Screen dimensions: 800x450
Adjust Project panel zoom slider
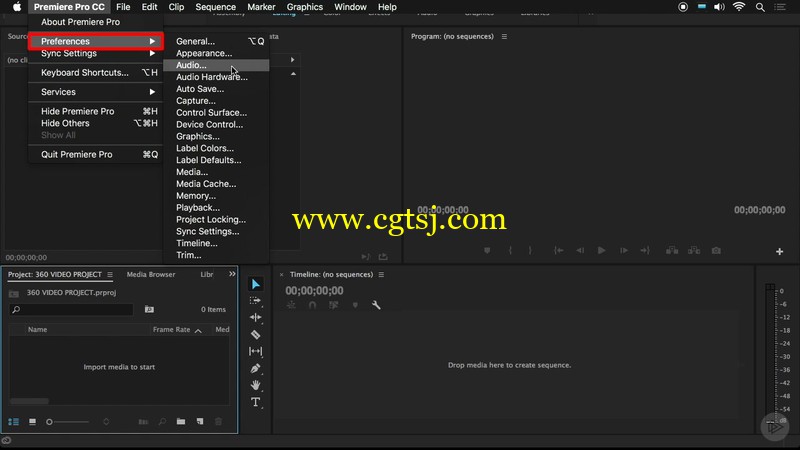point(67,422)
